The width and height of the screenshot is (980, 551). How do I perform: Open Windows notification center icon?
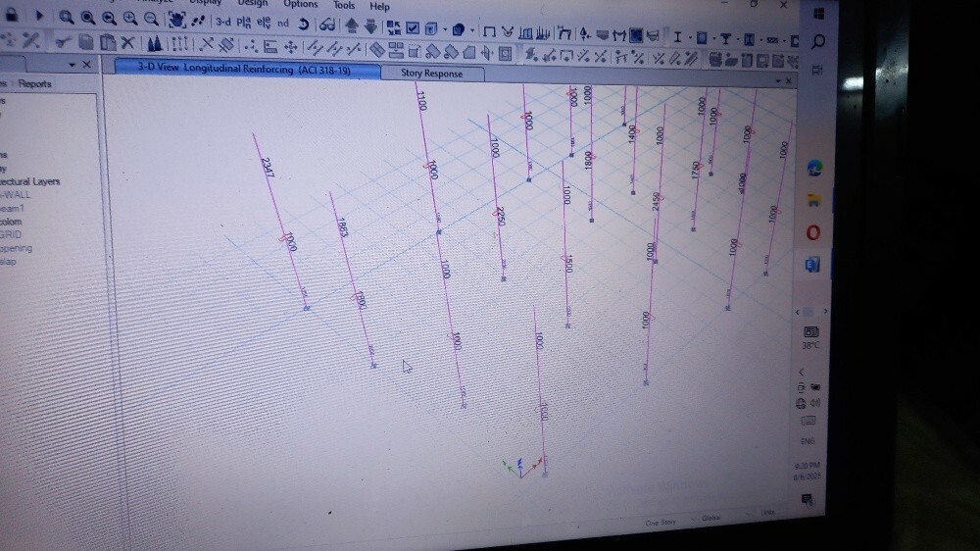click(807, 499)
